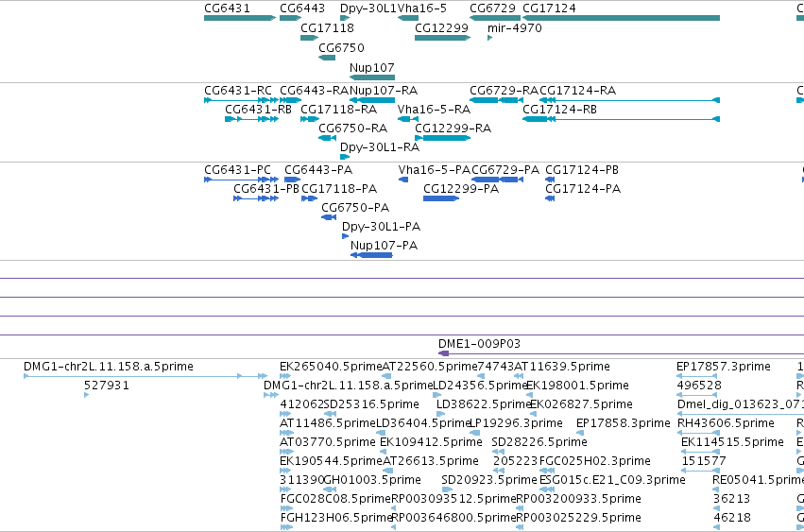Click EST SD25316.5prime label
Screen dimensions: 804x532
coord(371,404)
